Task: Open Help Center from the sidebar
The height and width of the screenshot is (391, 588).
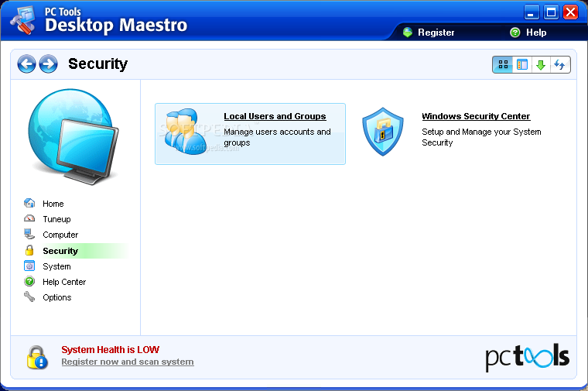Action: pyautogui.click(x=64, y=282)
